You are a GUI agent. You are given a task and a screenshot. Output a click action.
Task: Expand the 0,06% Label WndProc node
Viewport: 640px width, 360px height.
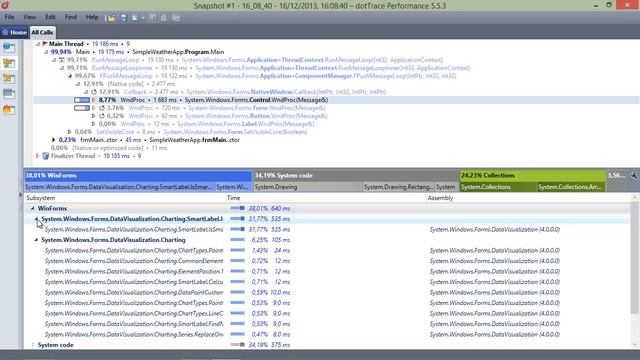(x=93, y=124)
